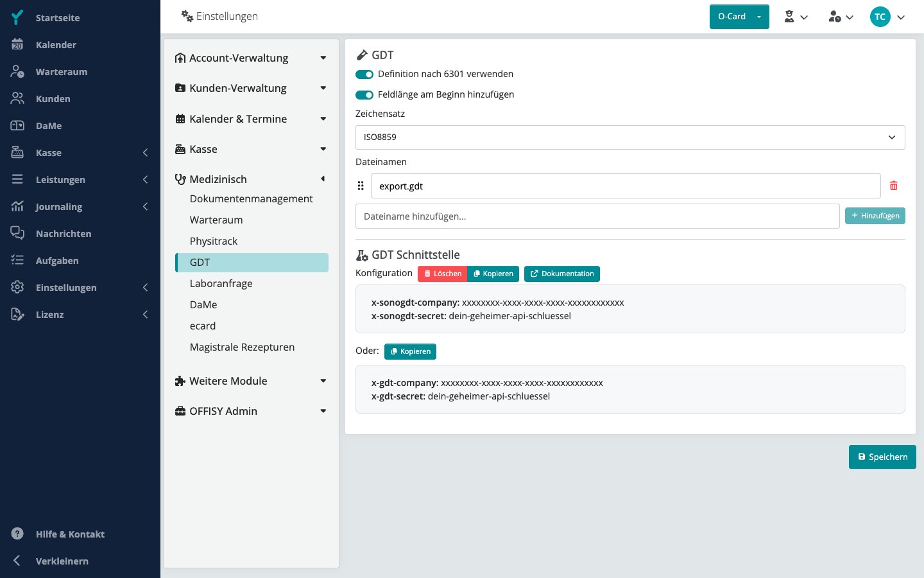The image size is (924, 578).
Task: Click the x-sonogdt configuration text box
Action: tap(630, 309)
